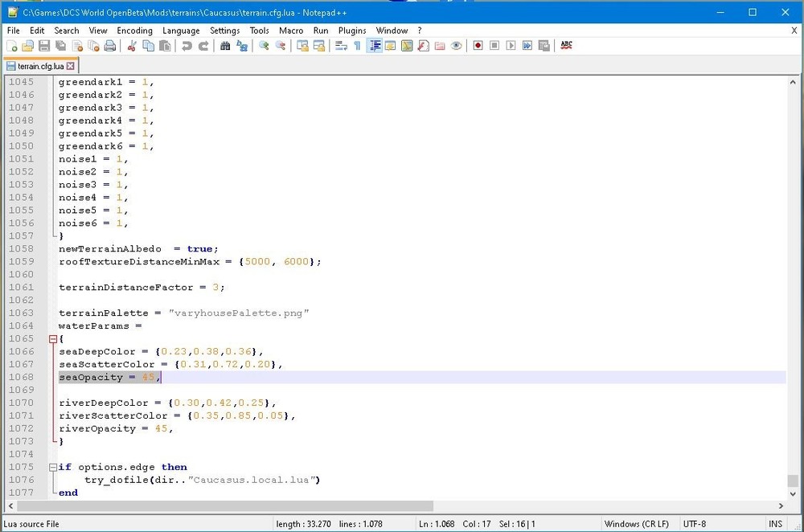Click the Cut scissors icon
Viewport: 804px width, 532px height.
pyautogui.click(x=132, y=46)
